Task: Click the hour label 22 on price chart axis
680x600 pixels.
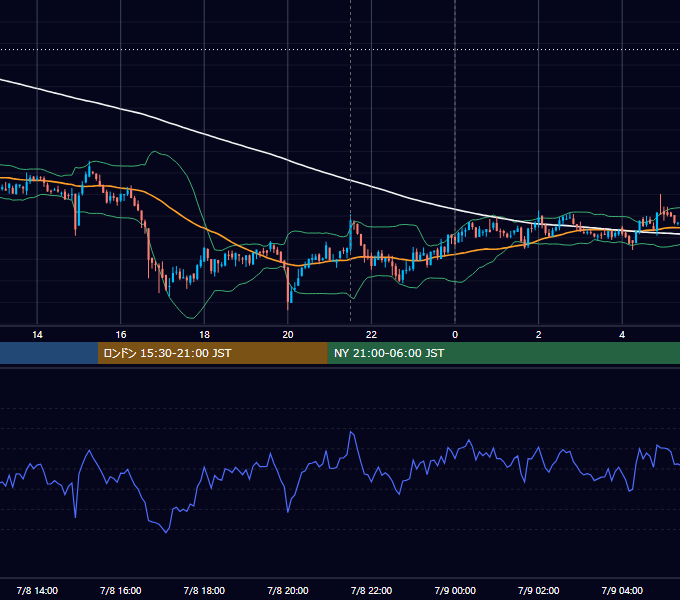Action: tap(371, 335)
